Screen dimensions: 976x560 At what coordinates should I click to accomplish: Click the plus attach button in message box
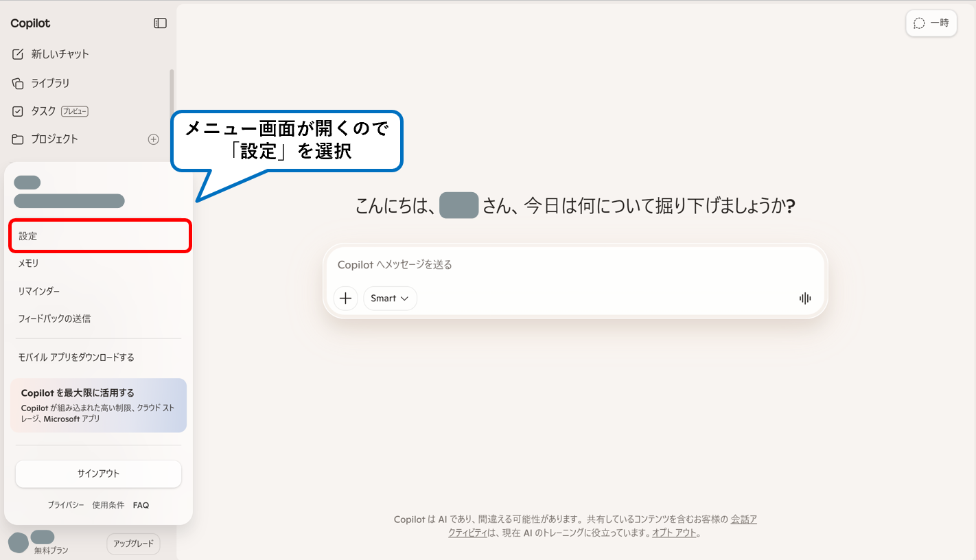point(345,299)
